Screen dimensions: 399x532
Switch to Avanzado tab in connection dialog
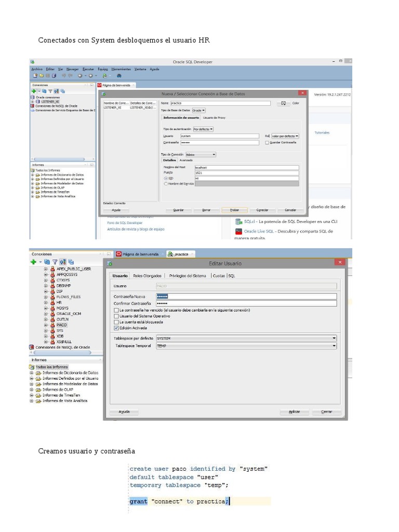tap(186, 160)
